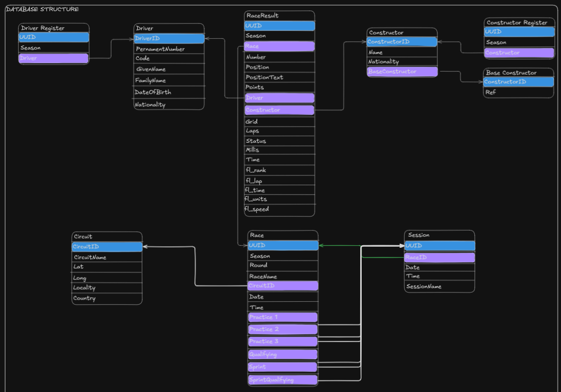The width and height of the screenshot is (561, 392).
Task: Select Season field in Driver Register table
Action: [x=53, y=47]
